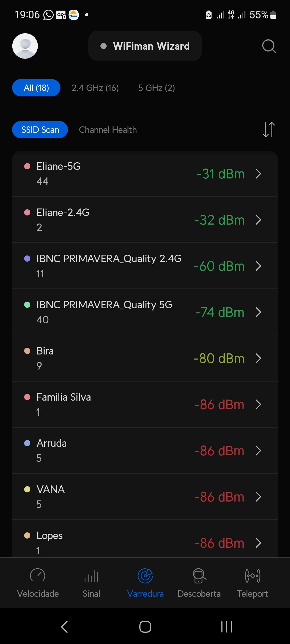The width and height of the screenshot is (290, 644).
Task: Select the All (18) filter
Action: [x=36, y=88]
